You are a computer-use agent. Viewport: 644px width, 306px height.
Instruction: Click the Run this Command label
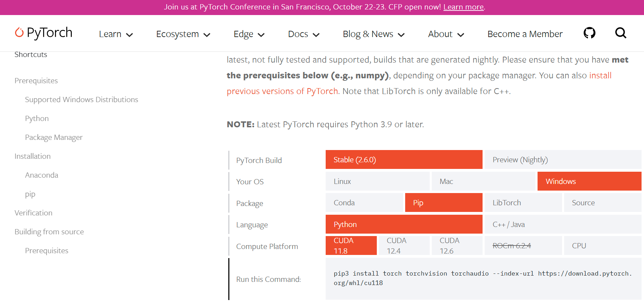(x=269, y=279)
